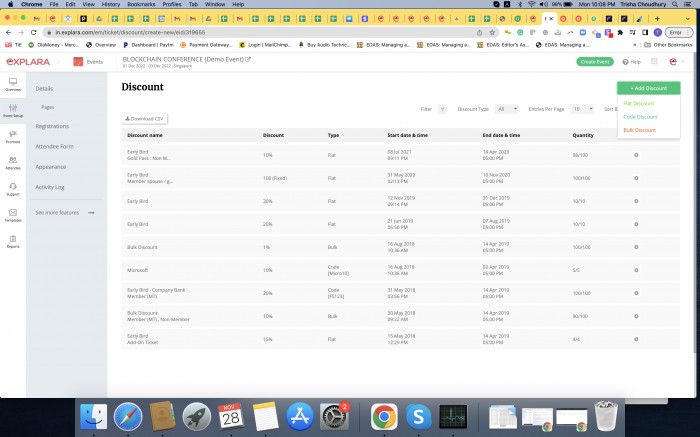700x437 pixels.
Task: Open gear settings for Member spouse discount row
Action: point(636,178)
